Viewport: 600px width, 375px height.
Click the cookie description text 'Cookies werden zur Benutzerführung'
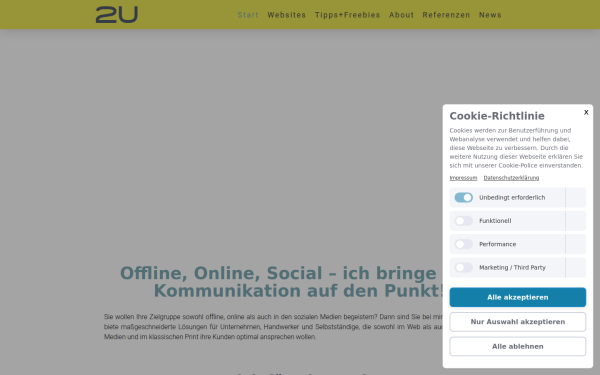516,148
